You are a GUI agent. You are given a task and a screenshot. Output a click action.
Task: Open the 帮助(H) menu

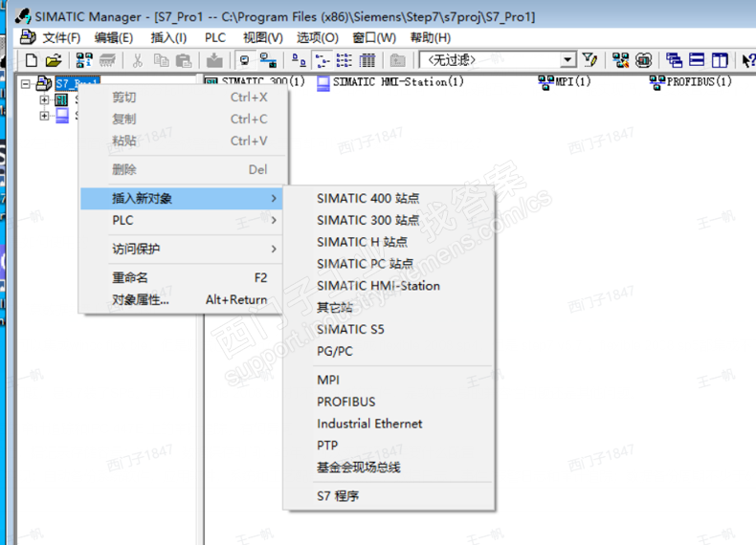click(430, 37)
